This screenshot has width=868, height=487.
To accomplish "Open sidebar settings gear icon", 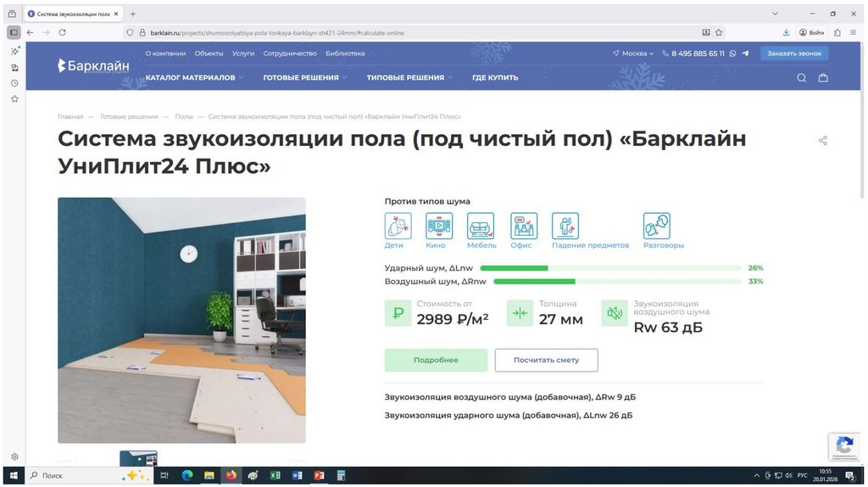I will coord(14,456).
